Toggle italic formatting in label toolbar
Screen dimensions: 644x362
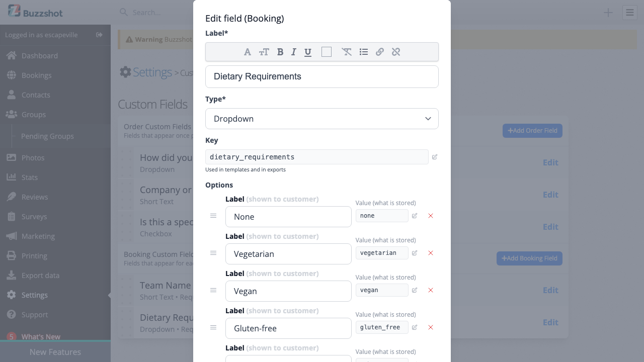click(294, 52)
